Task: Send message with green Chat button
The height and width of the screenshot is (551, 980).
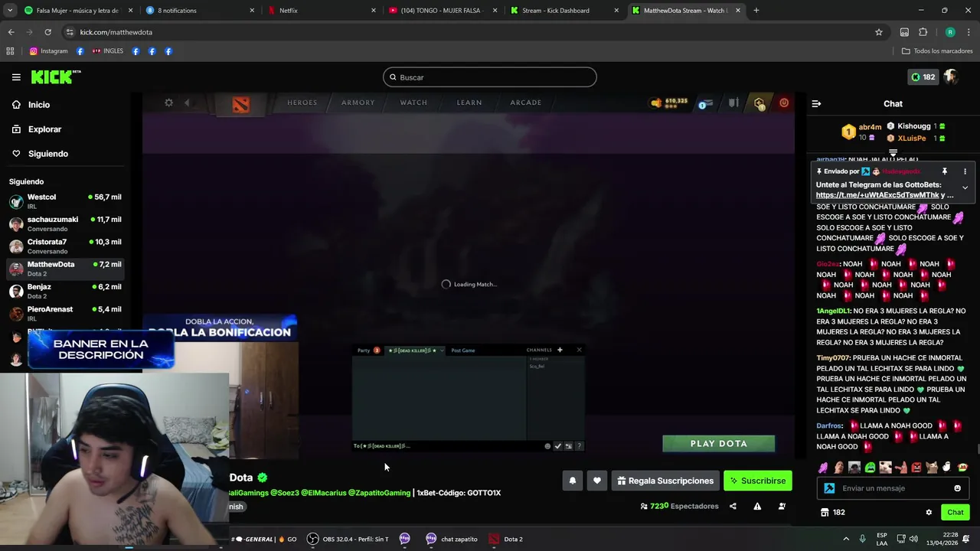Action: pos(955,512)
